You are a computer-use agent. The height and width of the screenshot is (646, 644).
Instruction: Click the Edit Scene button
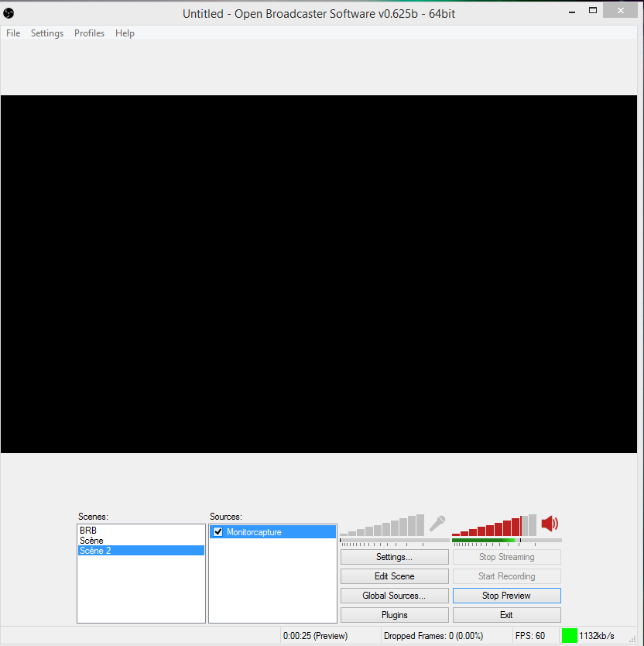pyautogui.click(x=395, y=576)
